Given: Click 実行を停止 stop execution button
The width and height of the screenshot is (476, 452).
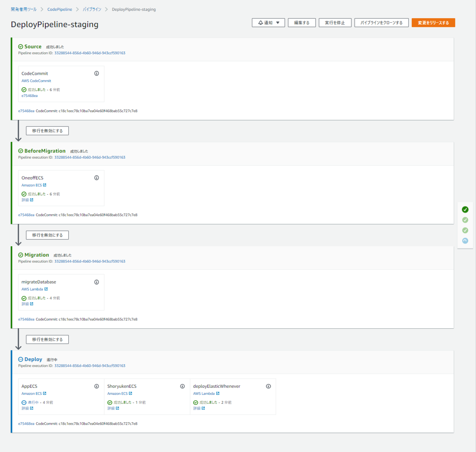Looking at the screenshot, I should 335,23.
